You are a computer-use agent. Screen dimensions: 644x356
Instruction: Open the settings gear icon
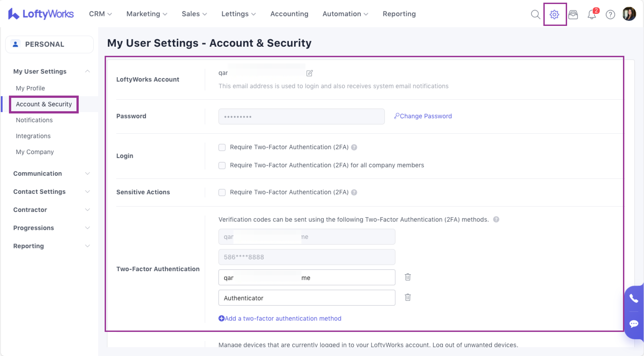[x=554, y=14]
